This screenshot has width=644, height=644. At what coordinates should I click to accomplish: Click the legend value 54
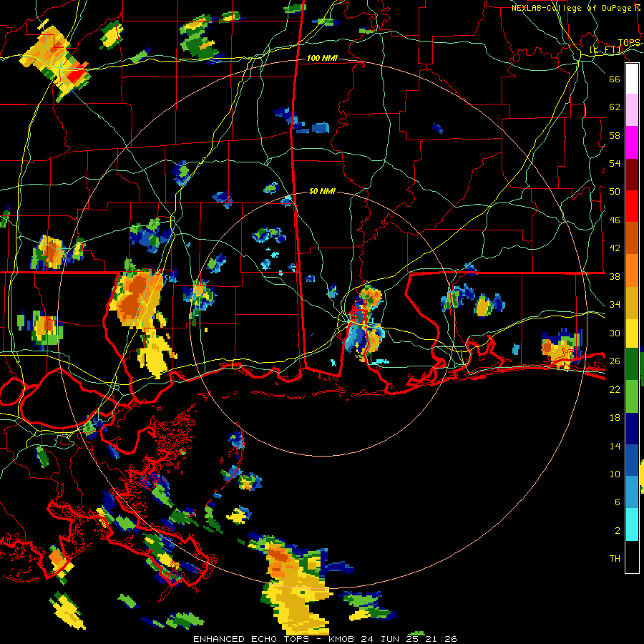pyautogui.click(x=615, y=163)
